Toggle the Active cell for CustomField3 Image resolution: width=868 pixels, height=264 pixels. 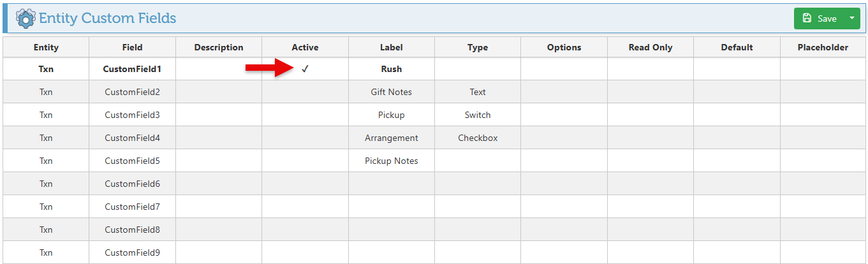coord(305,115)
